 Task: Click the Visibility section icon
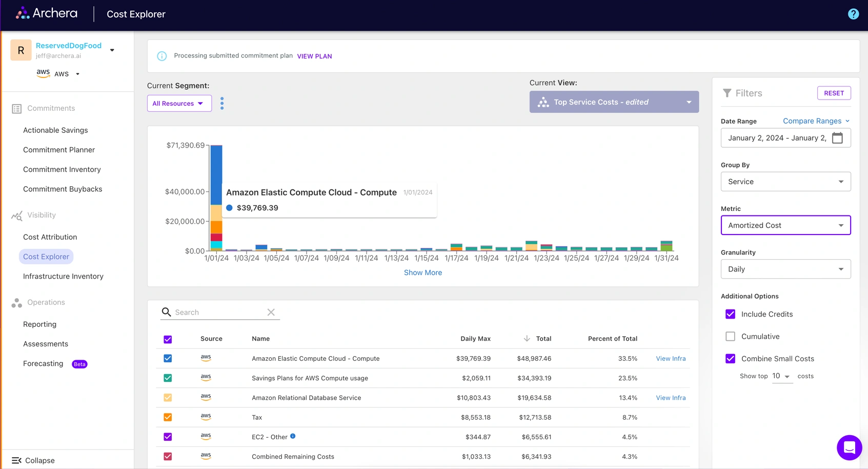(x=16, y=216)
